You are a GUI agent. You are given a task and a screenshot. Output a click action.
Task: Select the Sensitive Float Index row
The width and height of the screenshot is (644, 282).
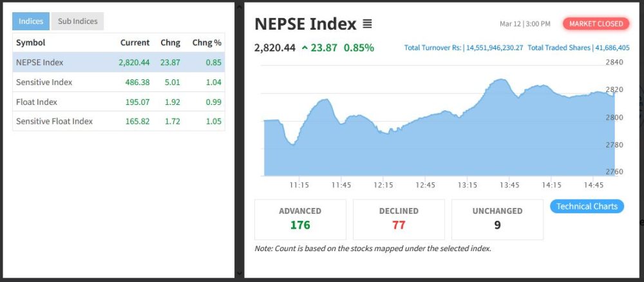pos(118,121)
